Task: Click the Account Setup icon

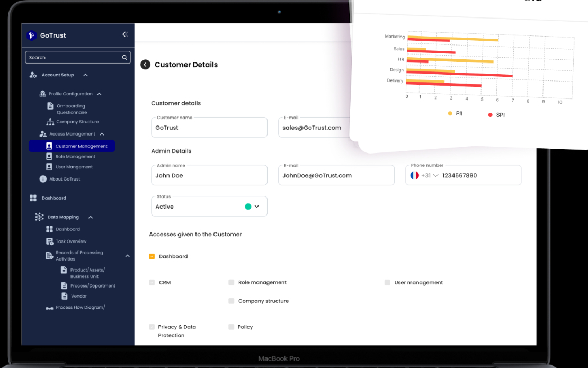Action: [x=33, y=75]
